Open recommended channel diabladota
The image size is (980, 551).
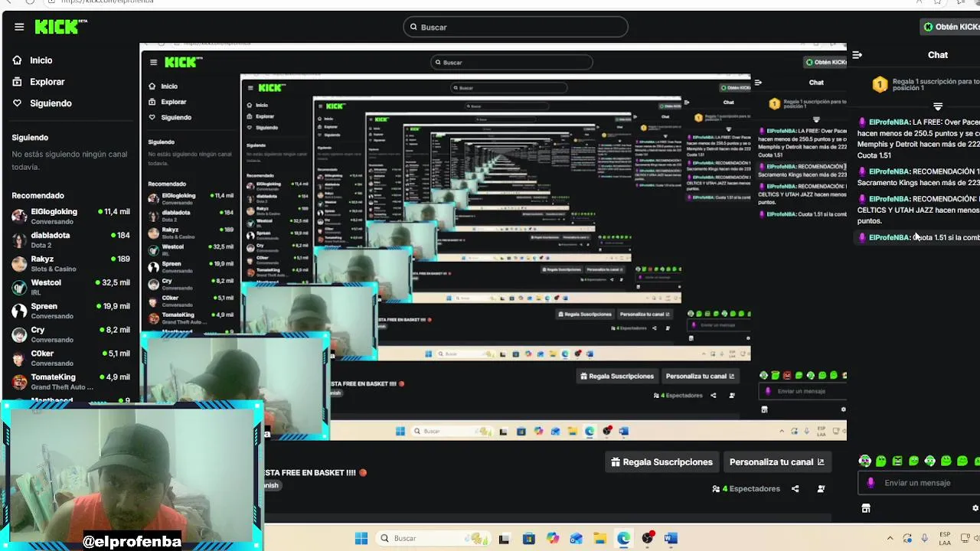coord(70,240)
